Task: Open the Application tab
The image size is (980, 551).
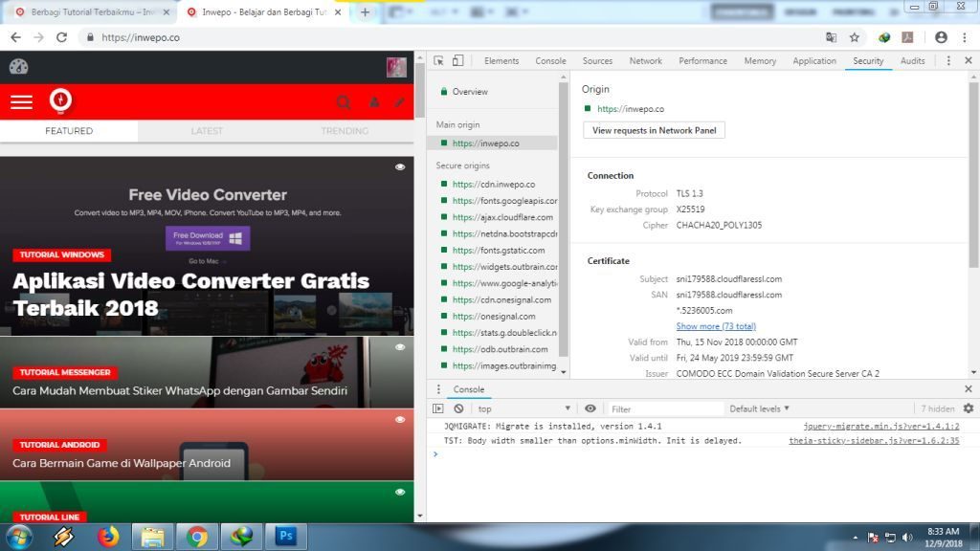Action: (x=814, y=60)
